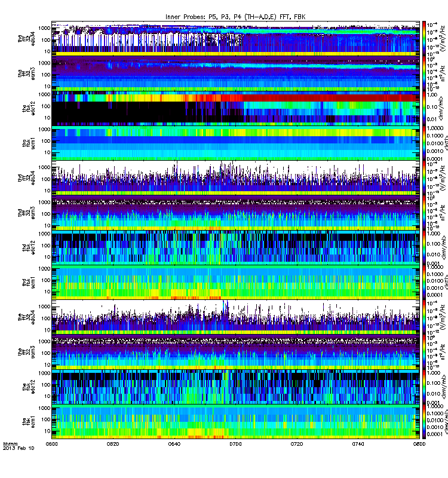The image size is (448, 478).
Task: Select the 0640 time axis label
Action: click(x=174, y=444)
